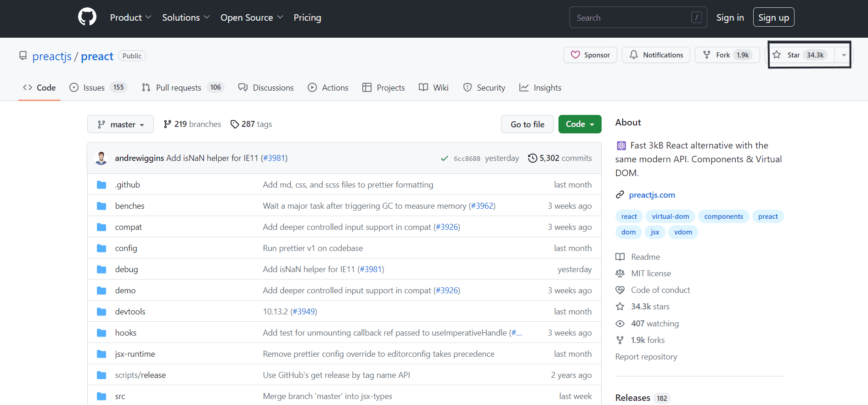Click the history clock icon by commits
The image size is (868, 405).
(x=532, y=158)
